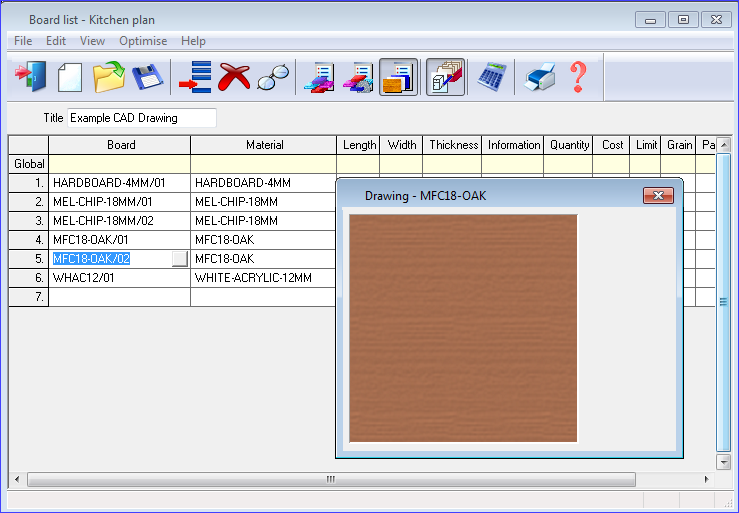The image size is (739, 513).
Task: Click the Cost column header
Action: point(611,145)
